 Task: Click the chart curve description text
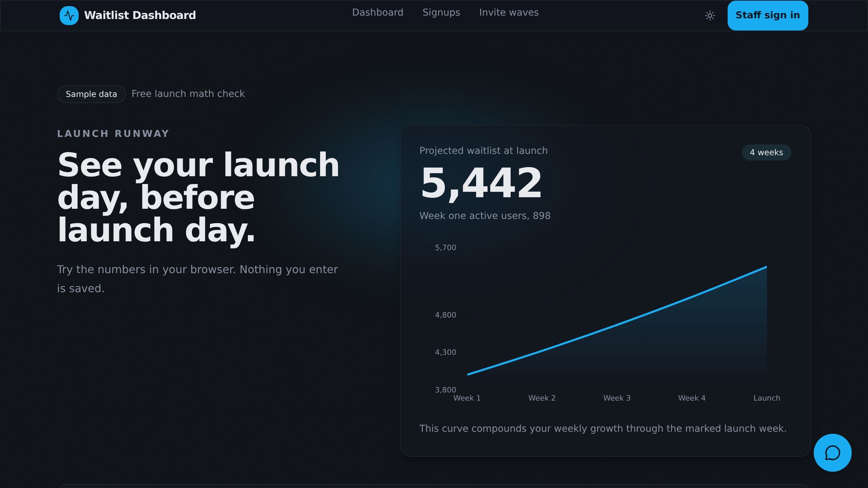click(x=603, y=429)
